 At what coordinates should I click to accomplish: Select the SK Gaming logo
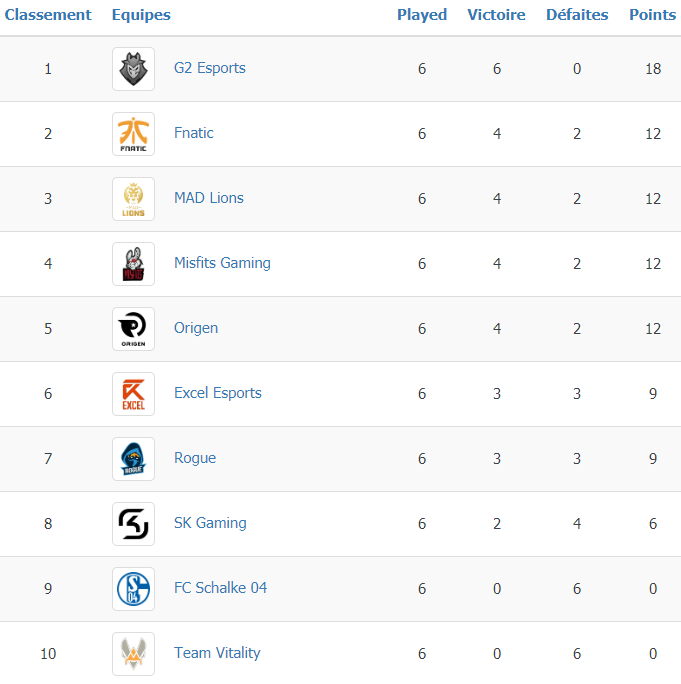coord(133,524)
